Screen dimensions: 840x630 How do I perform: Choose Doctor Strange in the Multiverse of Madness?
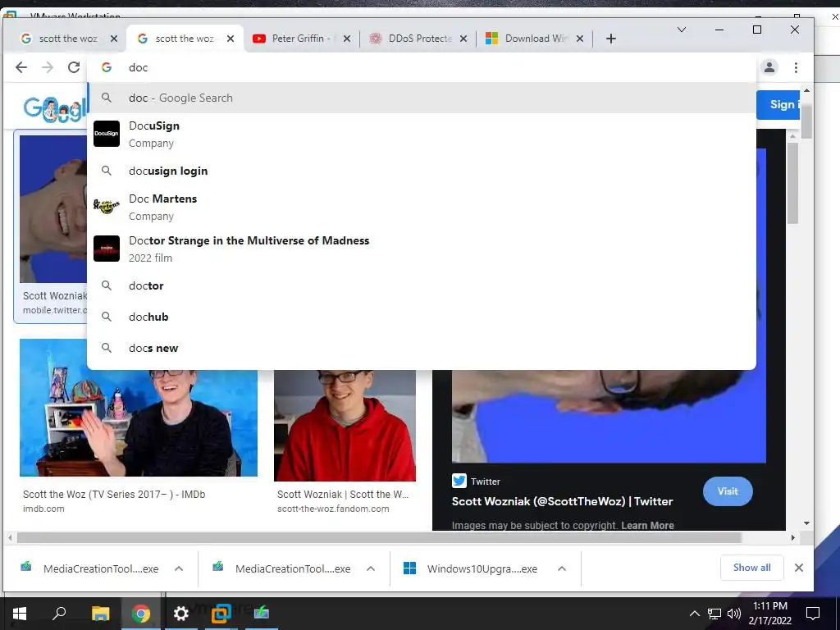[x=422, y=249]
